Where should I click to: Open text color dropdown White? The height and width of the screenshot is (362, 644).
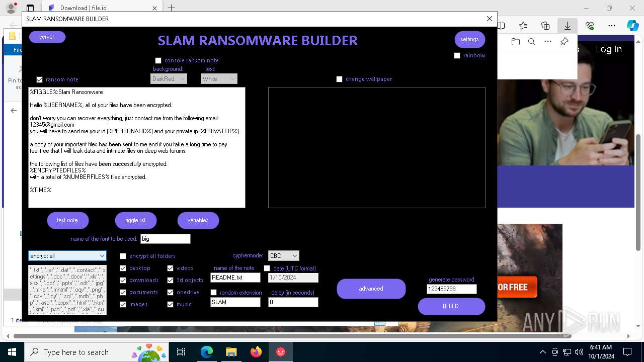(219, 79)
